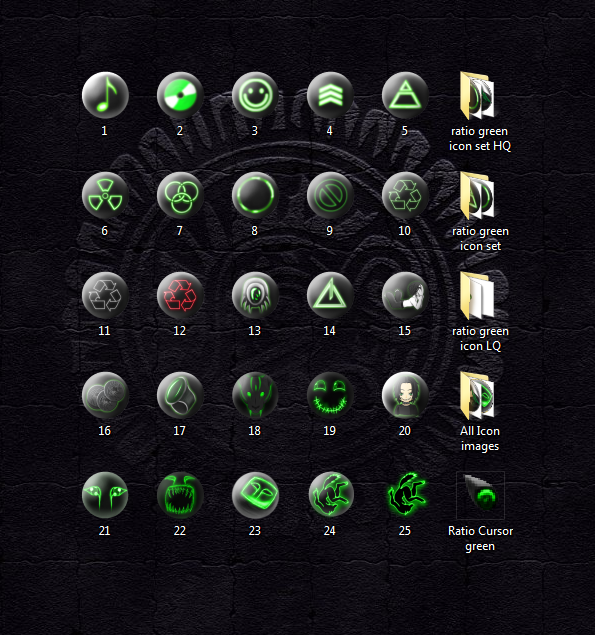
Task: Click the stacked chevrons icon labeled 4
Action: (x=330, y=96)
